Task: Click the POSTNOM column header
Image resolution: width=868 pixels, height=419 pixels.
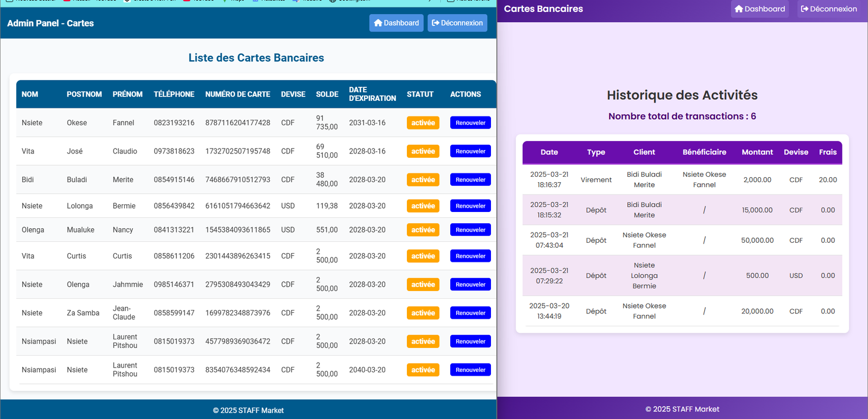Action: [x=84, y=94]
